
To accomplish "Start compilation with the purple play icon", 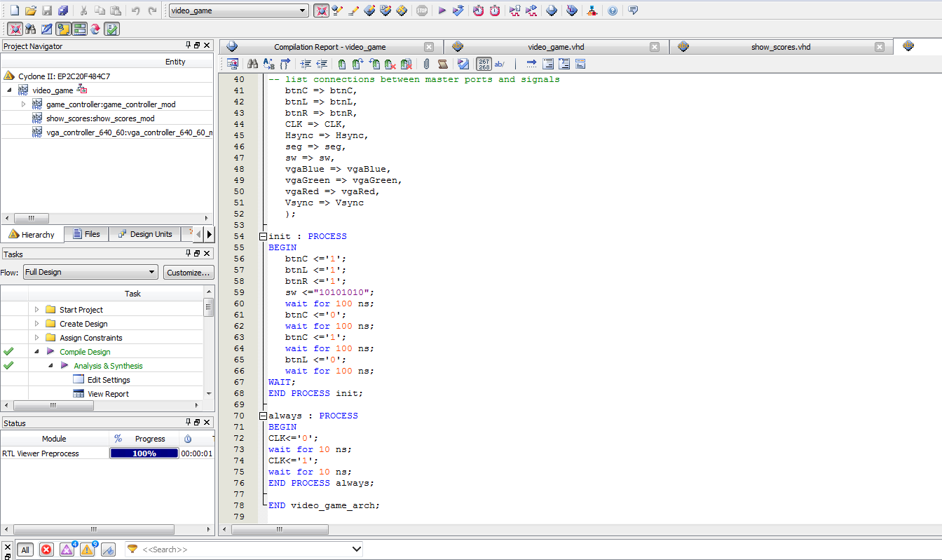I will click(x=442, y=11).
